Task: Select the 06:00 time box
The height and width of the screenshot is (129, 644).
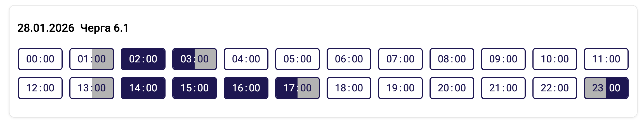Action: pos(349,59)
